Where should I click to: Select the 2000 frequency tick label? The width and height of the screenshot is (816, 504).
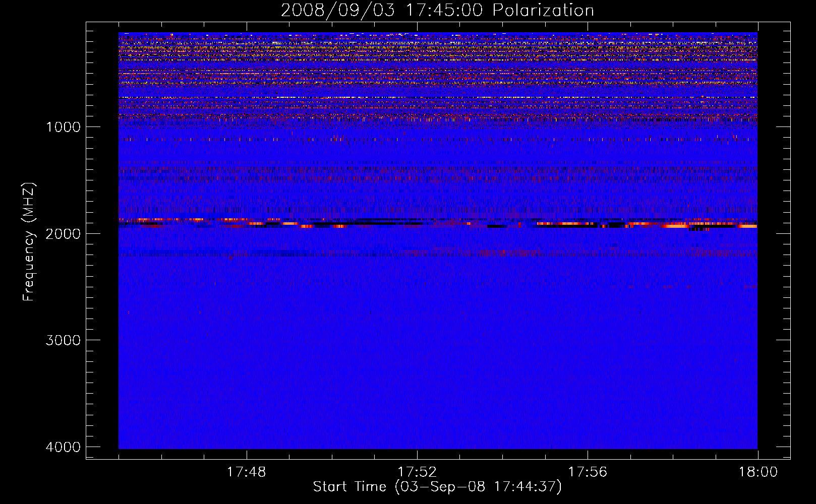coord(63,233)
